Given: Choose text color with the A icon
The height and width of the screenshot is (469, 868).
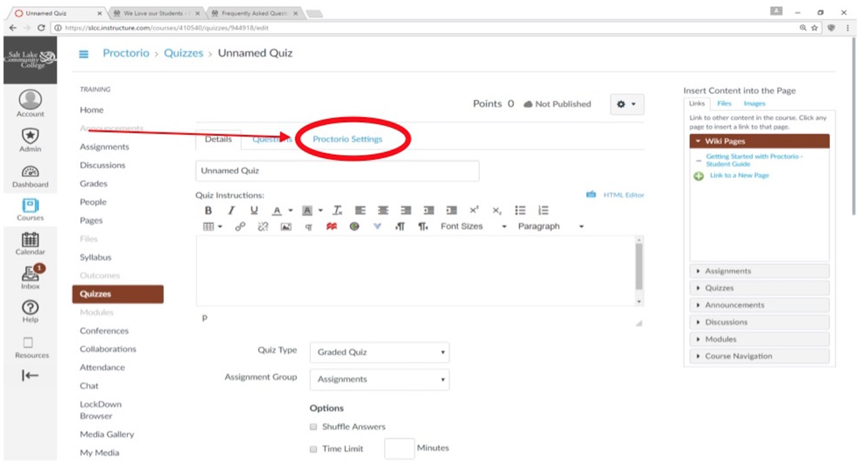Looking at the screenshot, I should (277, 210).
